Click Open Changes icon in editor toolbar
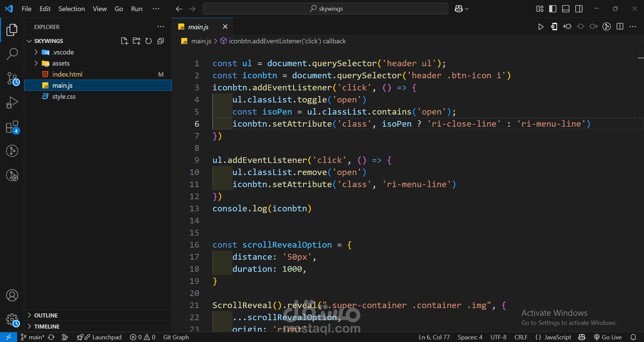Image resolution: width=644 pixels, height=342 pixels. pos(554,27)
